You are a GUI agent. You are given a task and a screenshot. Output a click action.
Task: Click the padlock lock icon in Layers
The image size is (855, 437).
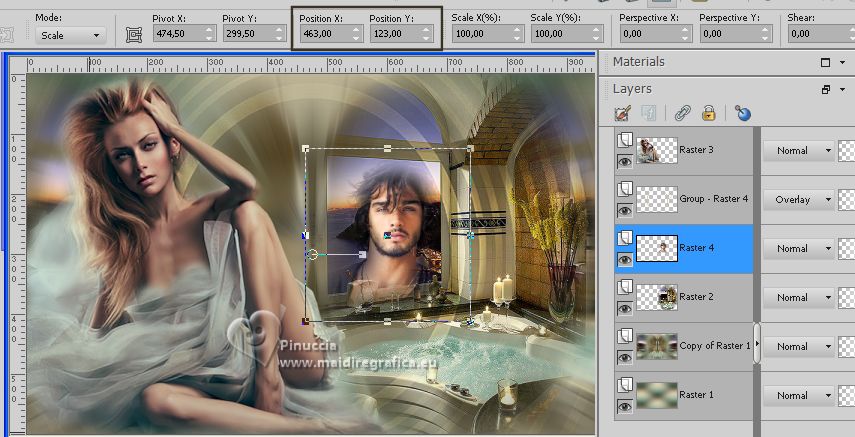(x=708, y=113)
